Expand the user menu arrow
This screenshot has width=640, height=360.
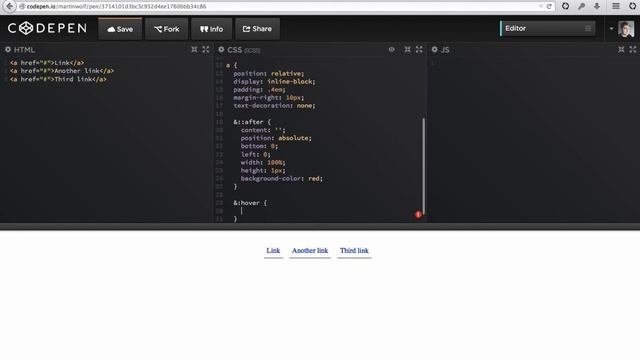[x=611, y=29]
